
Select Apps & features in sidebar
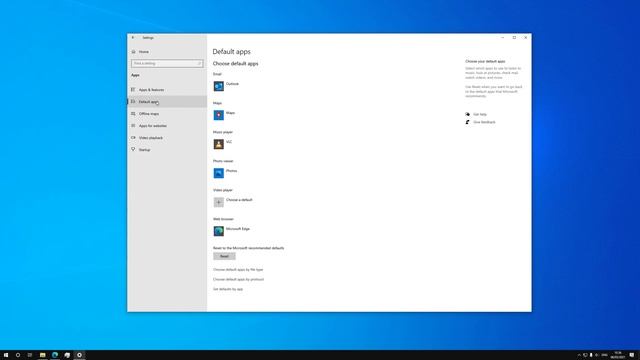[x=167, y=90]
